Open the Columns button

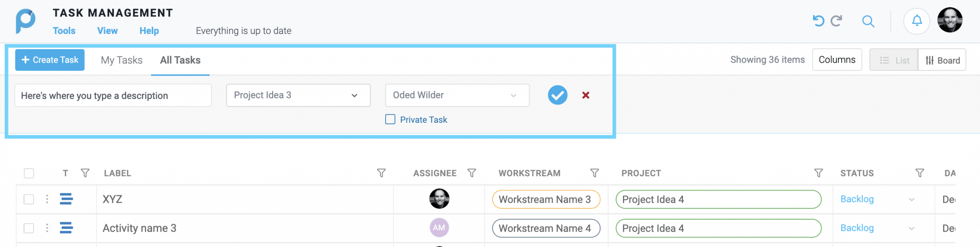837,60
